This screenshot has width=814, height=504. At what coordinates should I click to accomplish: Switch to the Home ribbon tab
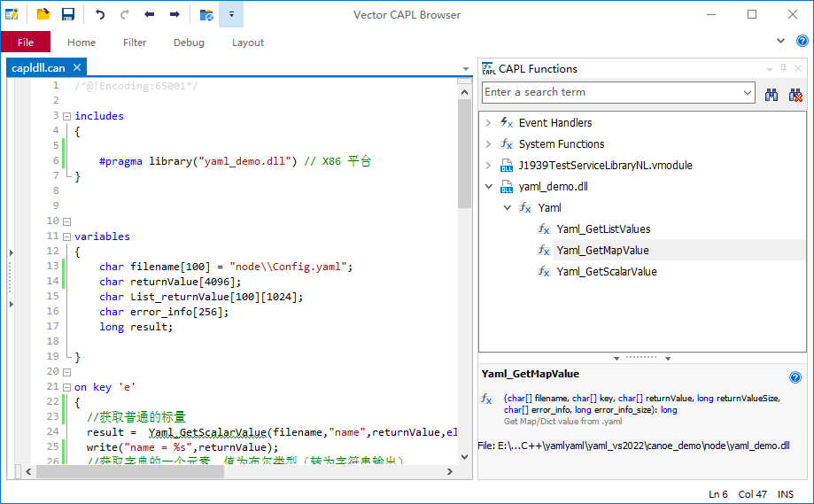tap(81, 42)
